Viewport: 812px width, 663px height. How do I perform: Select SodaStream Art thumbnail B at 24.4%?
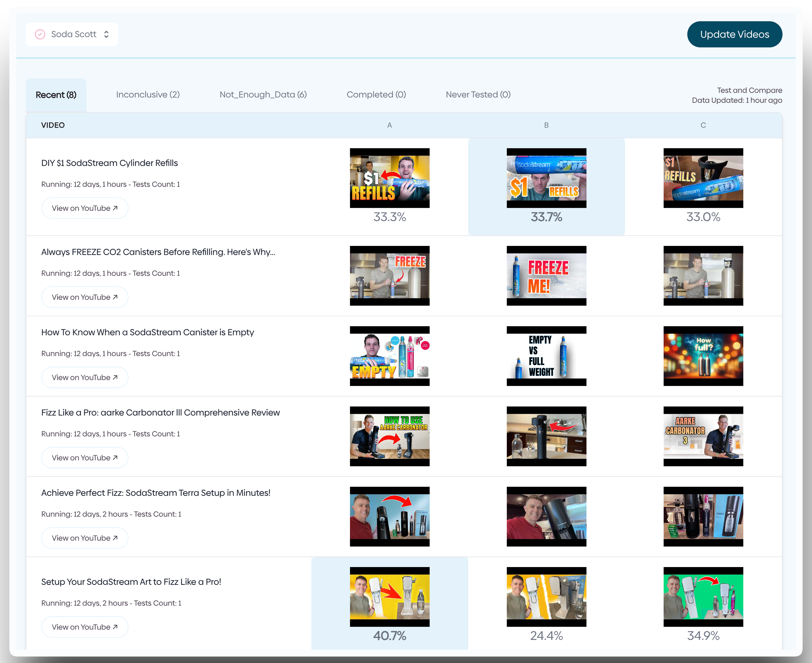546,597
